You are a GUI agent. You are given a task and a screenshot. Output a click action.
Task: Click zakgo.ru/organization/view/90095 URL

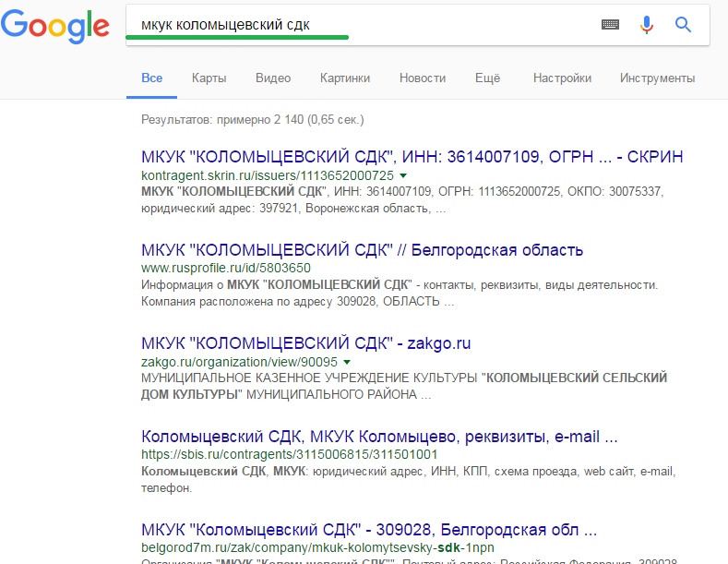coord(240,362)
